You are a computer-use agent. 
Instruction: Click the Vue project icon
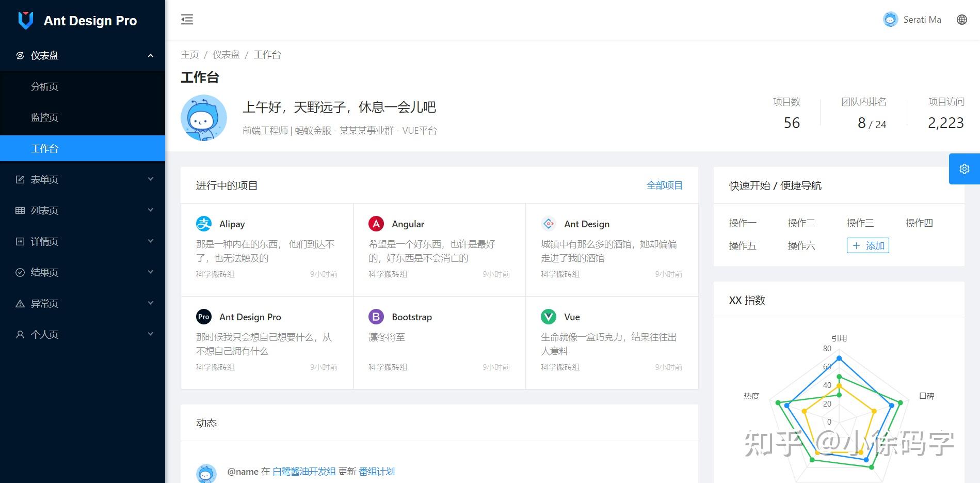coord(549,316)
